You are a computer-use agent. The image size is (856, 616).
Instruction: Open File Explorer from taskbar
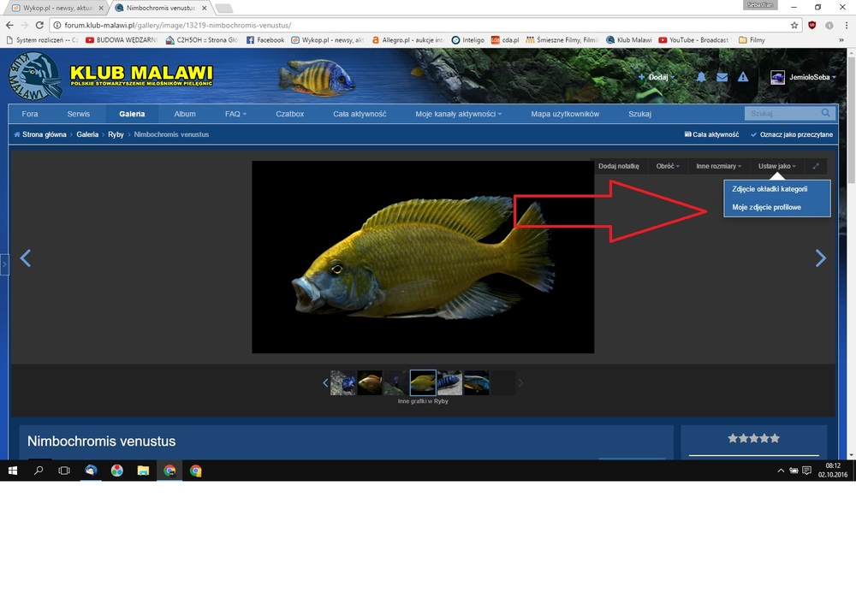tap(143, 471)
